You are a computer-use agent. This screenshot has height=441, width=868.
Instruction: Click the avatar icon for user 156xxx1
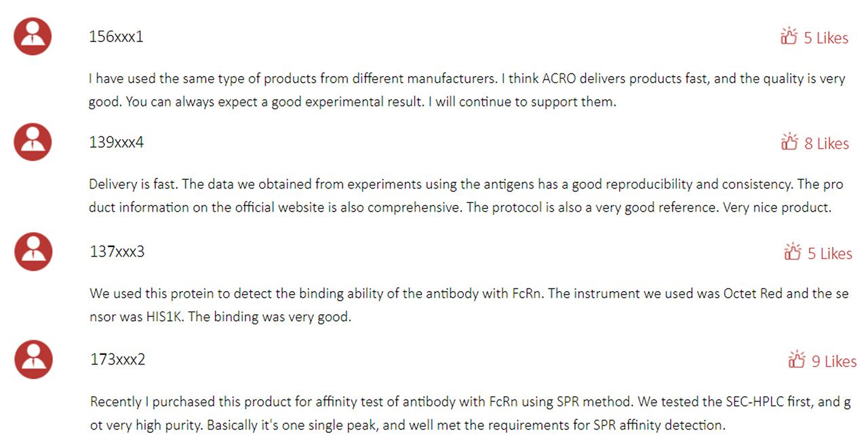tap(33, 36)
